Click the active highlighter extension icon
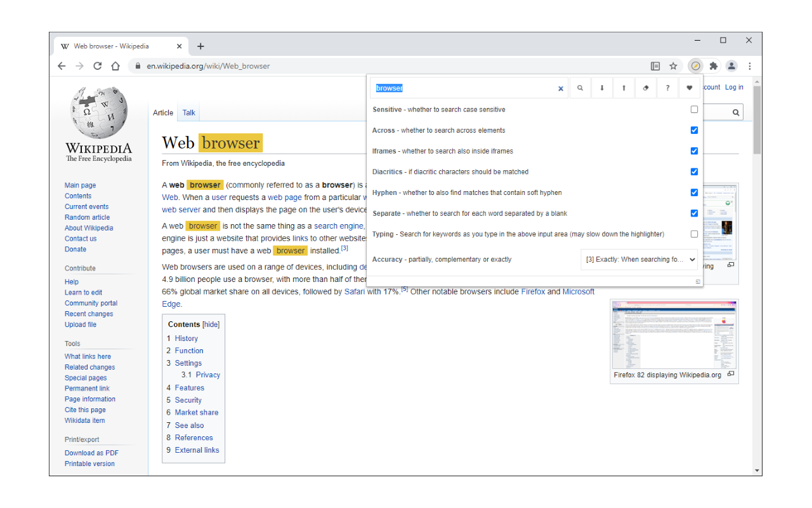Screen dimensions: 812x508 click(695, 65)
